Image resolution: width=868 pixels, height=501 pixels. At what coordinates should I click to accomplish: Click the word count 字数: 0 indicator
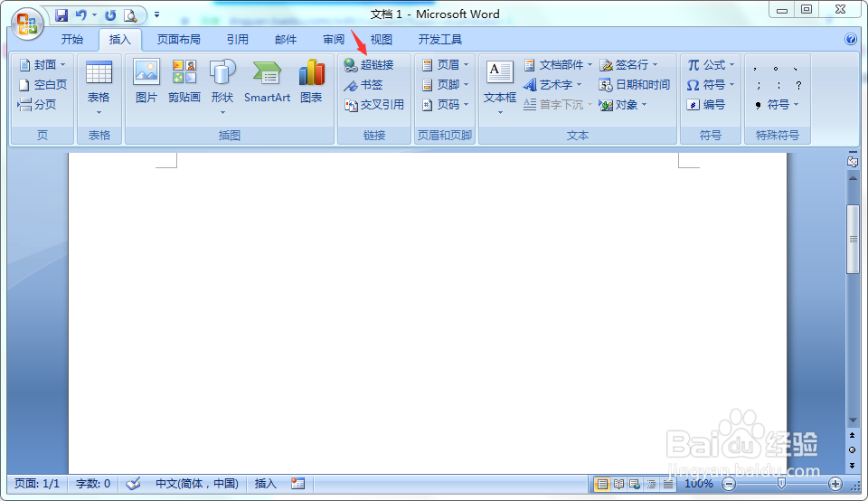click(x=93, y=484)
